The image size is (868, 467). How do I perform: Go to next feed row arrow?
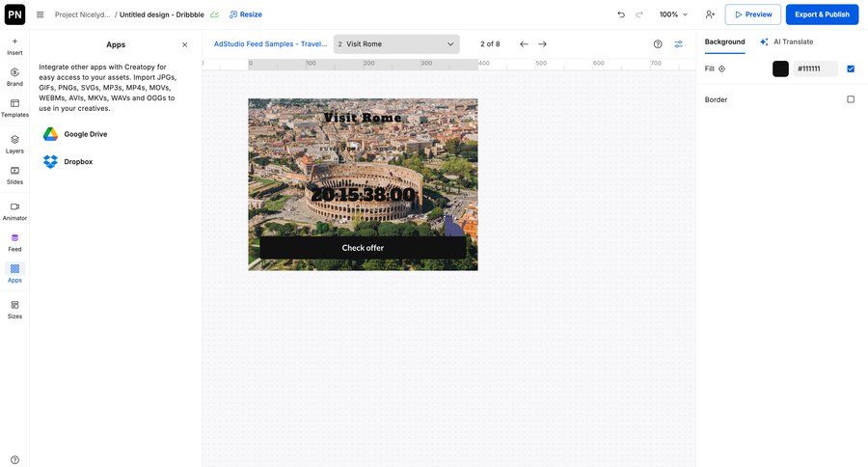click(x=542, y=44)
